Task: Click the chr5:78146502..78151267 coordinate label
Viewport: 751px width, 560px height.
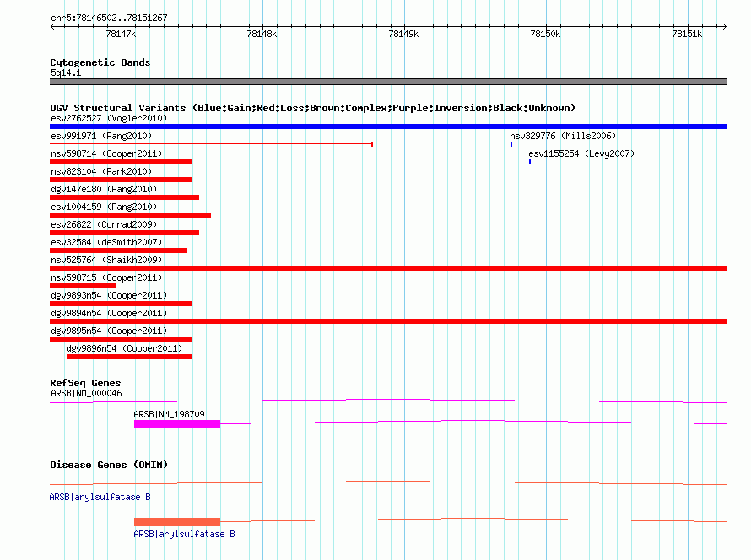Action: [x=109, y=18]
